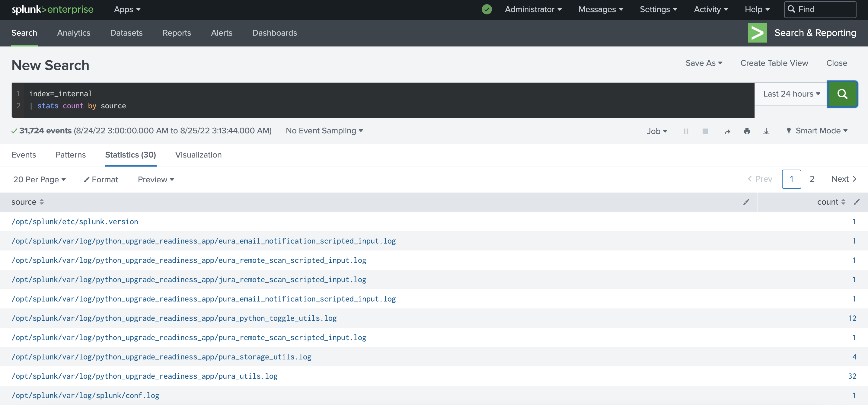Image resolution: width=868 pixels, height=405 pixels.
Task: Go to the Datasets nav tab
Action: coord(126,33)
